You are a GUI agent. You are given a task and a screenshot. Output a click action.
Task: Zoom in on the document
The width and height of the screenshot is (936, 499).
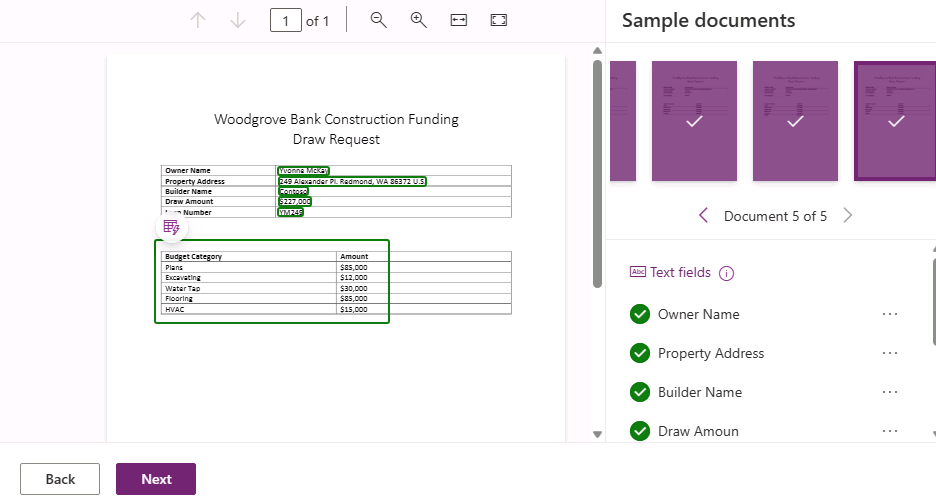coord(418,20)
